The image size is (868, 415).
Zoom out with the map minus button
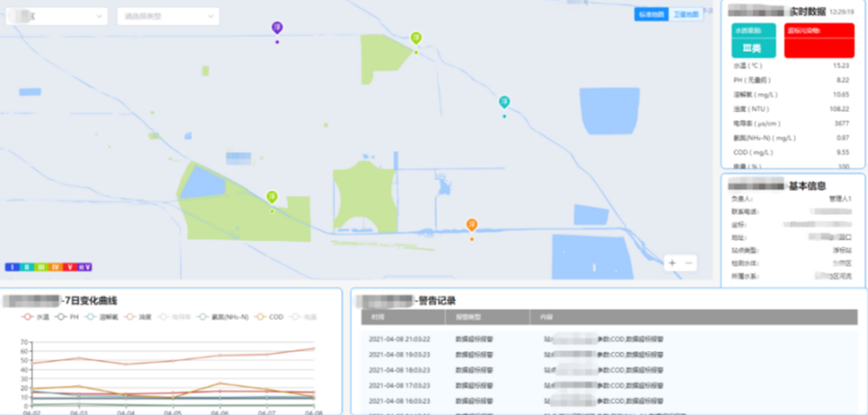tap(690, 263)
